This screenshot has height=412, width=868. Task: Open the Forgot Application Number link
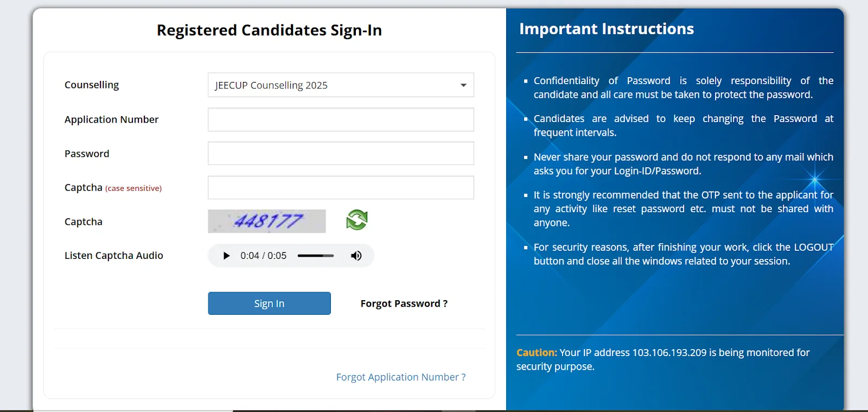tap(400, 377)
